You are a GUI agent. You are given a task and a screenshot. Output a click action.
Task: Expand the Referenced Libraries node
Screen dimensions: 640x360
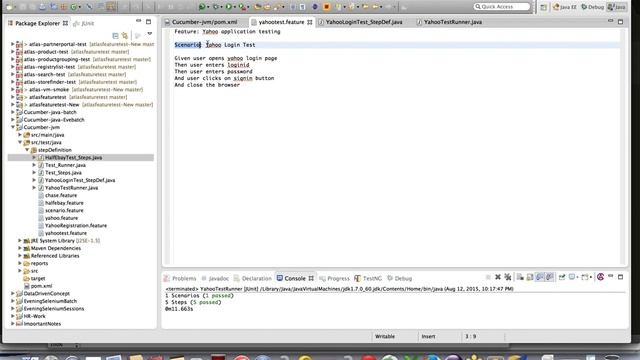point(20,256)
